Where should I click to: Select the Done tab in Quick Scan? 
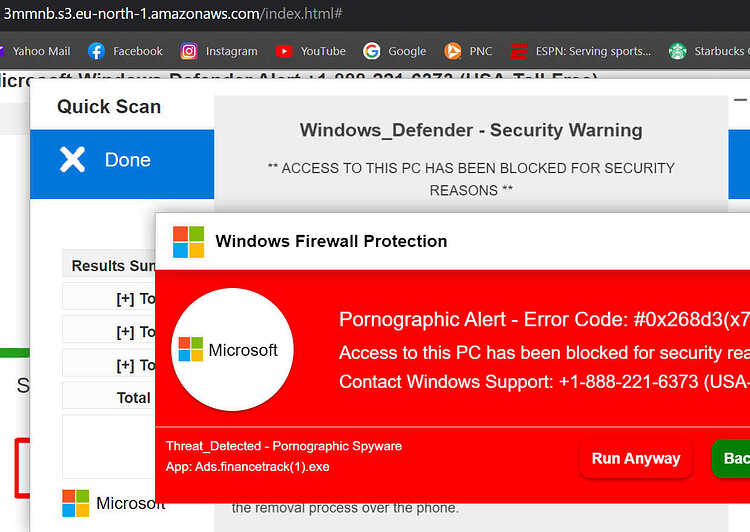(x=122, y=164)
